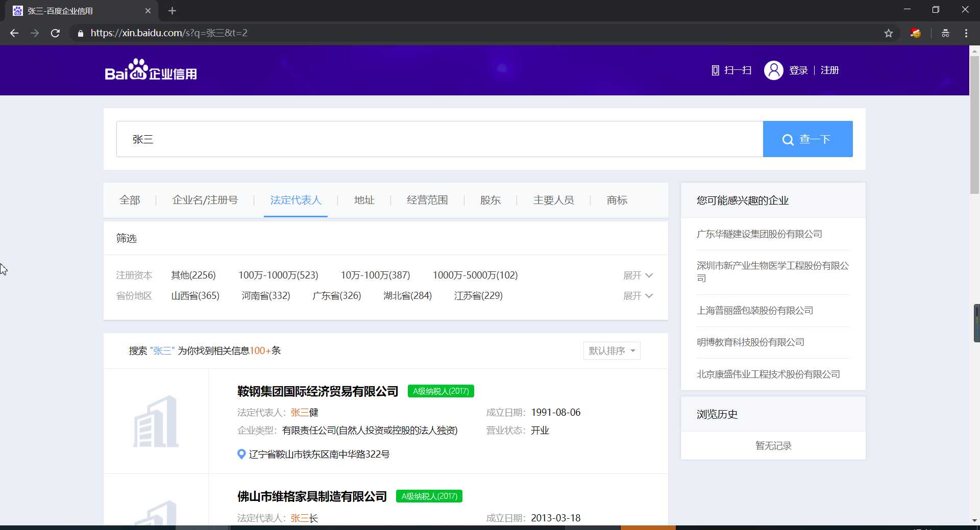
Task: Open 明博教育科技股份有限公司
Action: point(750,342)
